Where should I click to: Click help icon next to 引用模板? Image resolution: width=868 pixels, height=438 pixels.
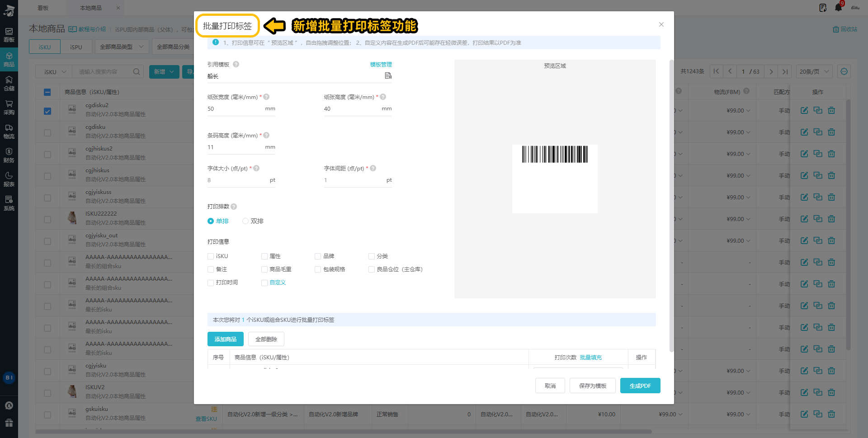tap(236, 65)
